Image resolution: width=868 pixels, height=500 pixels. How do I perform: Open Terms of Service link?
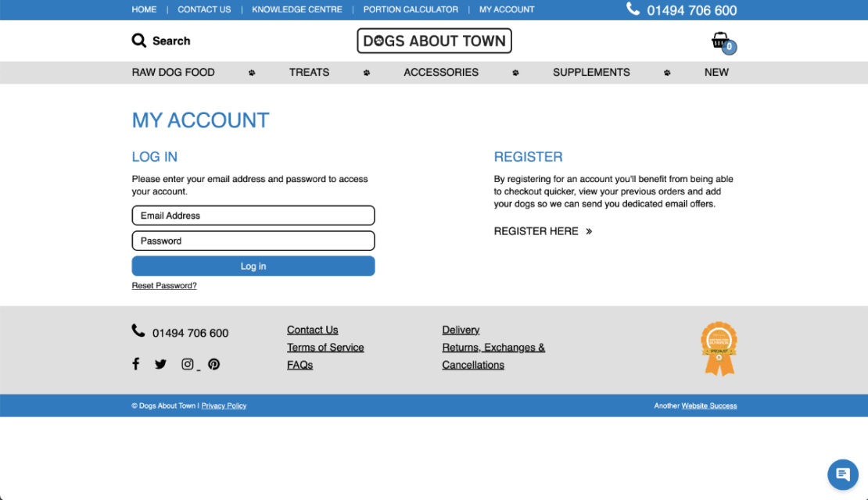(325, 348)
